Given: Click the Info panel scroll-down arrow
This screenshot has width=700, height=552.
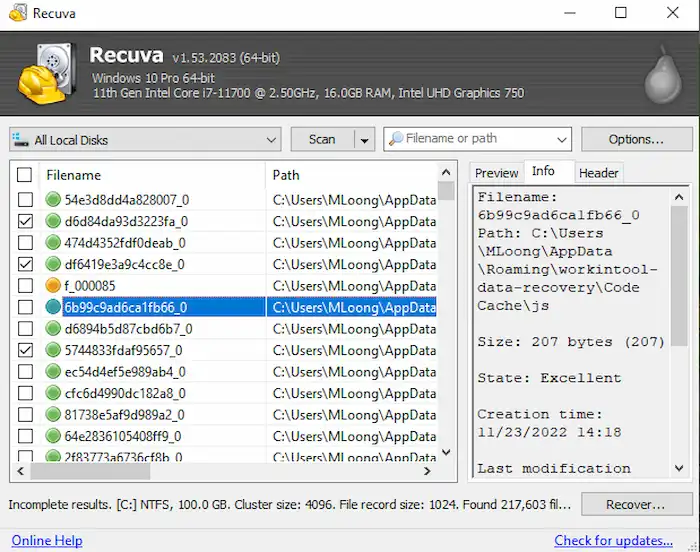Looking at the screenshot, I should coord(679,468).
